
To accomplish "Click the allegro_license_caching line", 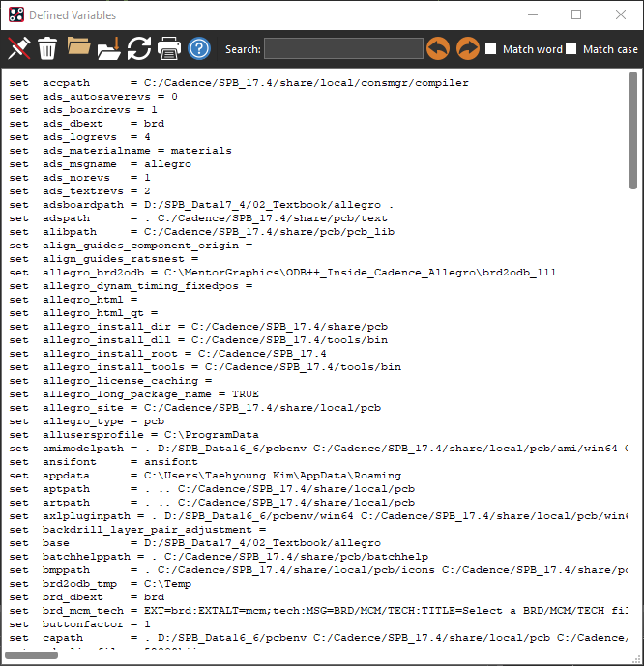I will point(110,382).
